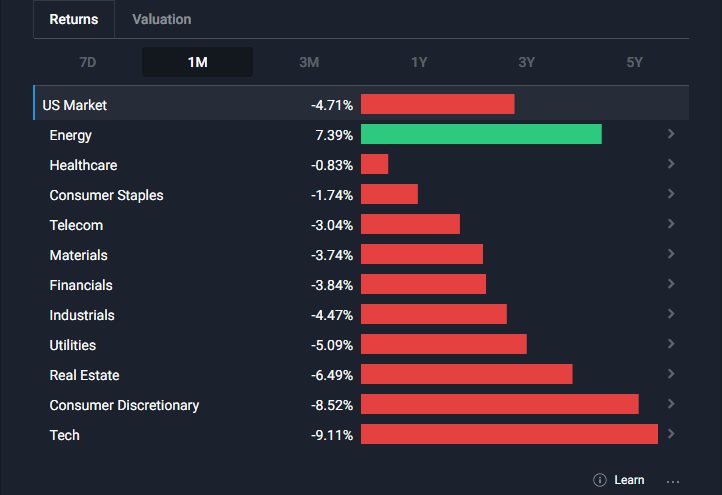Select the US Market row

tap(74, 105)
